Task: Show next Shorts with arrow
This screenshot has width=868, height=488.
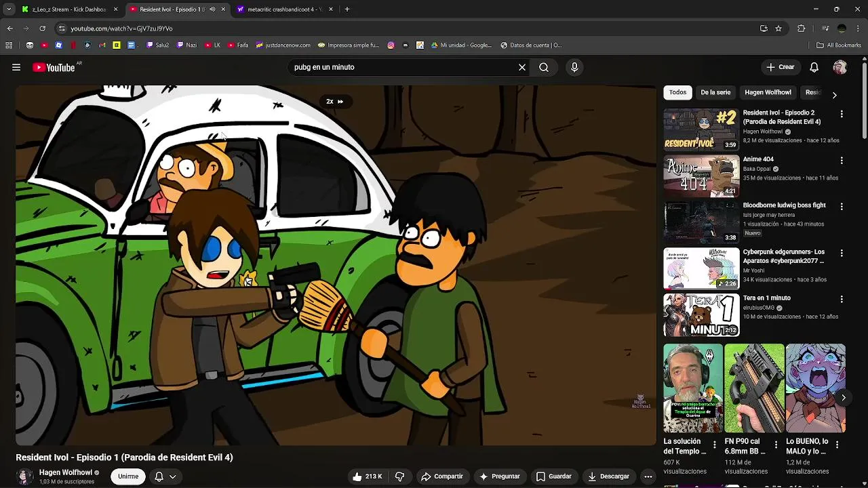Action: (x=844, y=398)
